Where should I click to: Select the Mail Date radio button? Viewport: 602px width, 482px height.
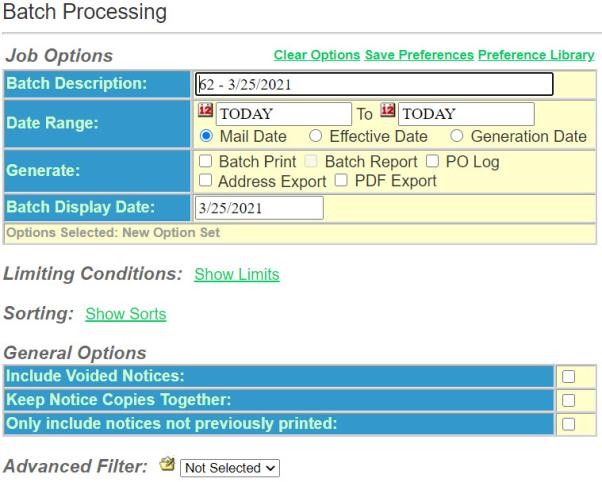pos(203,137)
